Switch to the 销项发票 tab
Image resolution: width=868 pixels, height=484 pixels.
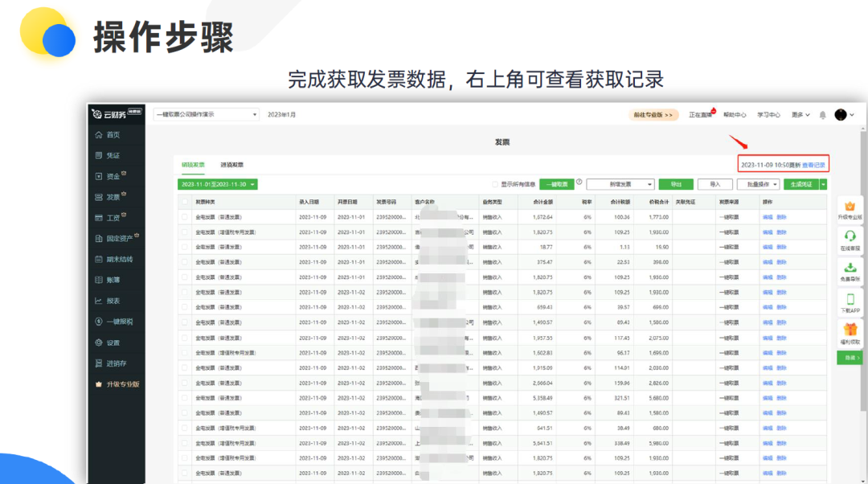coord(193,165)
